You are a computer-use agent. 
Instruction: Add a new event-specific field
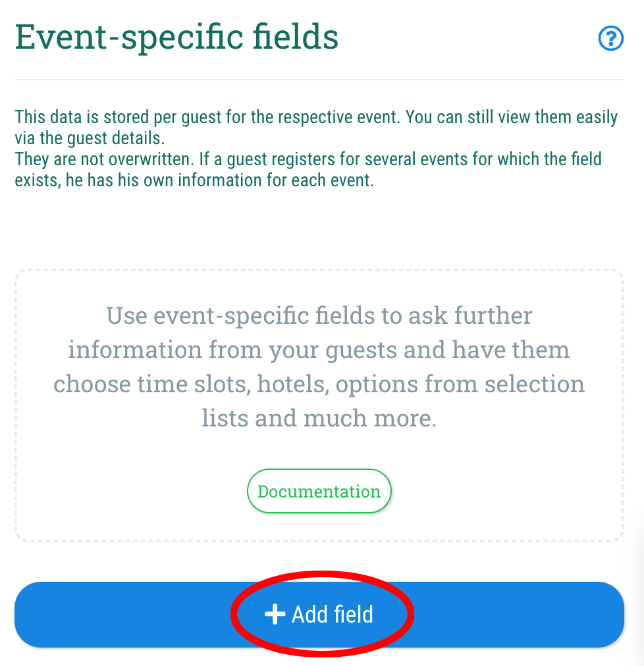coord(319,615)
